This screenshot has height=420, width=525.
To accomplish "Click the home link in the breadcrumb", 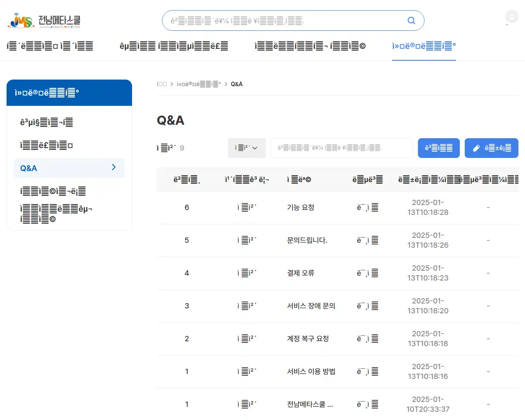I will pyautogui.click(x=162, y=84).
